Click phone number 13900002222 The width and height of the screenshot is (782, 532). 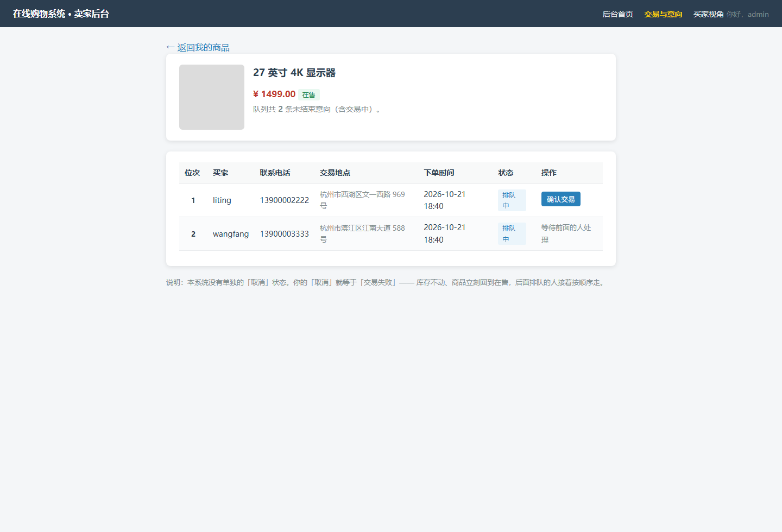[x=284, y=200]
